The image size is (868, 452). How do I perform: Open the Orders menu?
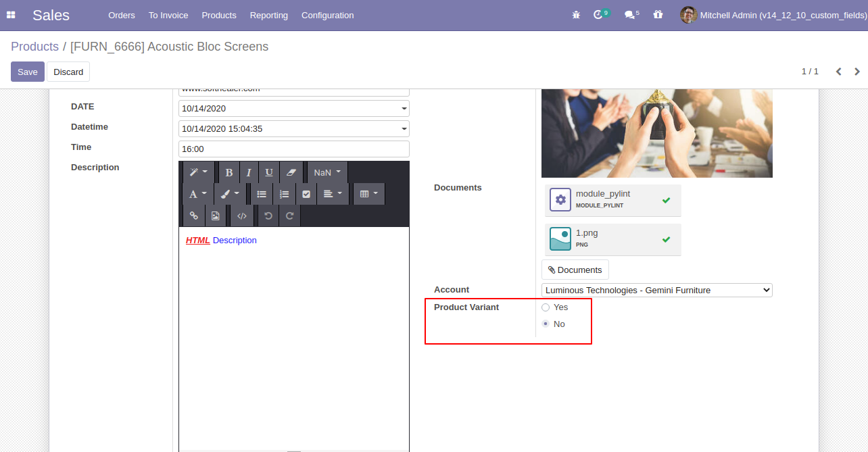click(x=122, y=15)
